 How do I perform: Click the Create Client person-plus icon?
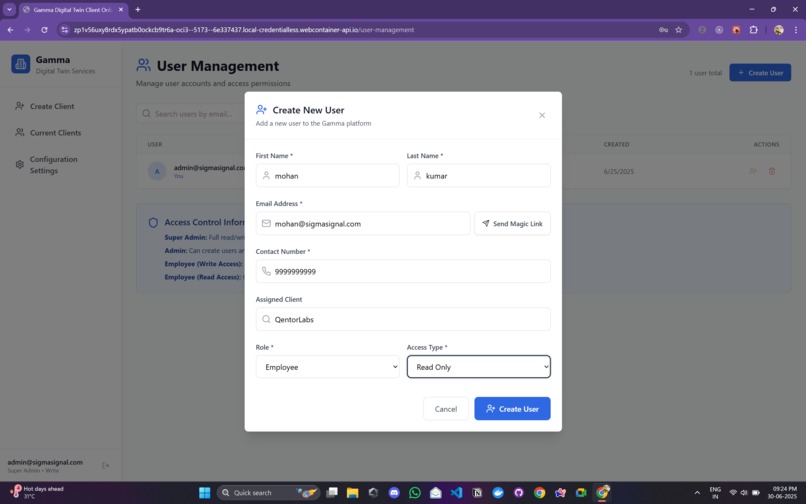pyautogui.click(x=20, y=106)
